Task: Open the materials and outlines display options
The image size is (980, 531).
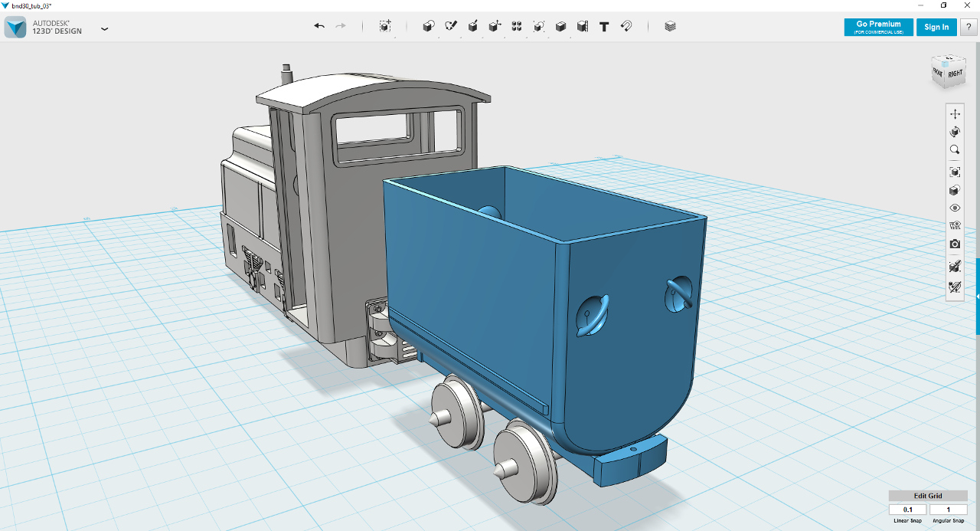Action: point(955,190)
